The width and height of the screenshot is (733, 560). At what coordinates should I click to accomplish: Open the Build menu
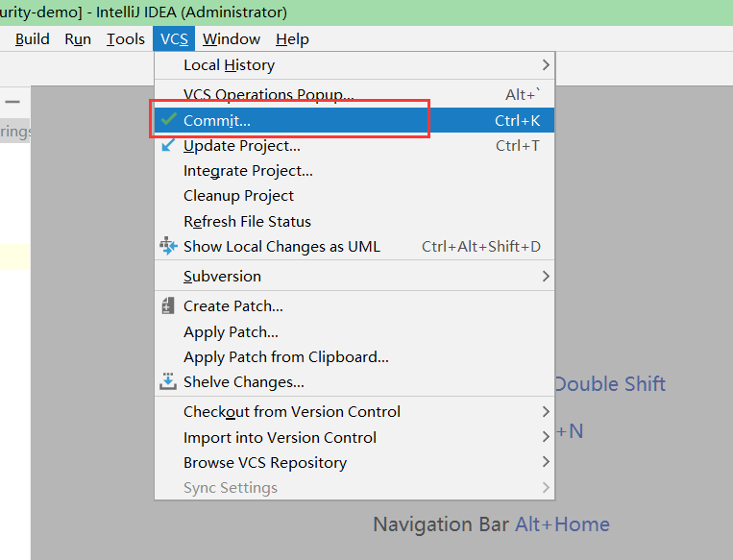tap(33, 38)
